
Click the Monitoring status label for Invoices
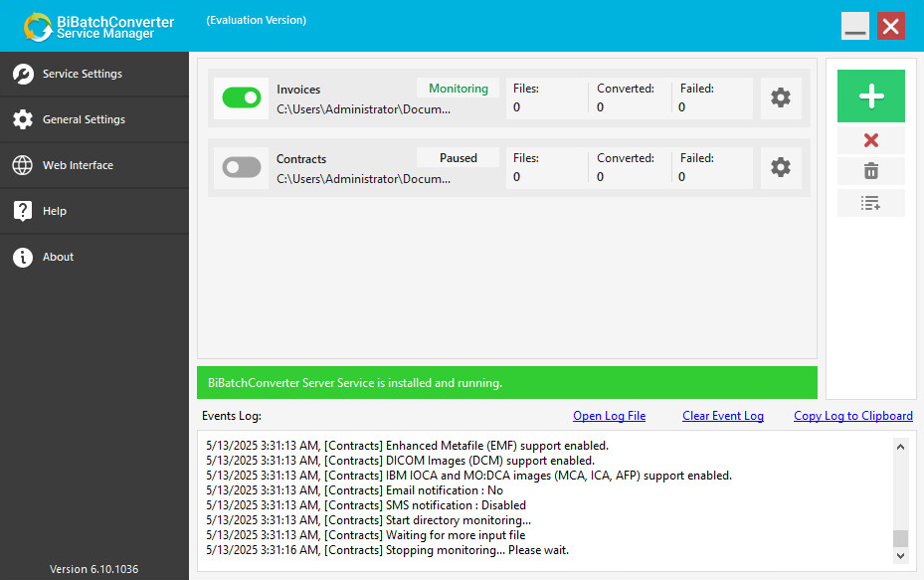click(x=458, y=89)
